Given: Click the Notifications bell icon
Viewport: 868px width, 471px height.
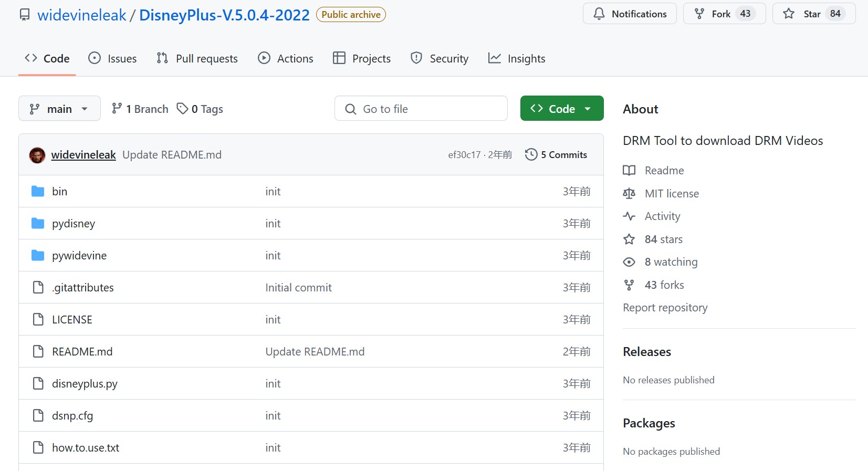Looking at the screenshot, I should click(x=599, y=14).
